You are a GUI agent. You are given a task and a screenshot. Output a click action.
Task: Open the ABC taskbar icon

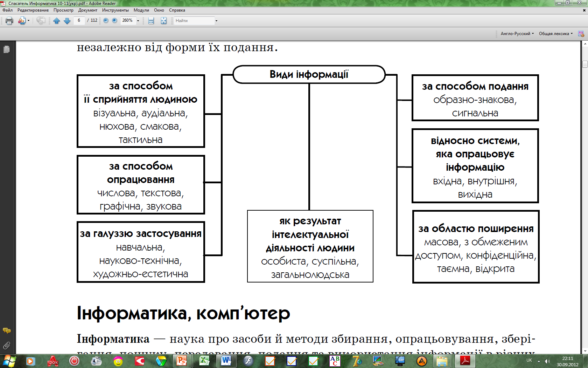point(335,361)
